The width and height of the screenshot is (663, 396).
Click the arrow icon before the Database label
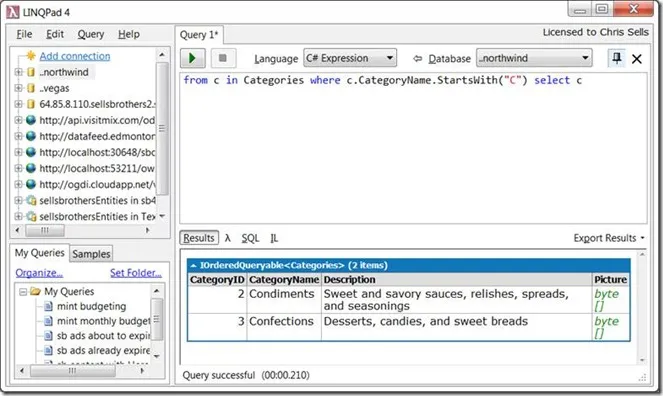pos(417,59)
